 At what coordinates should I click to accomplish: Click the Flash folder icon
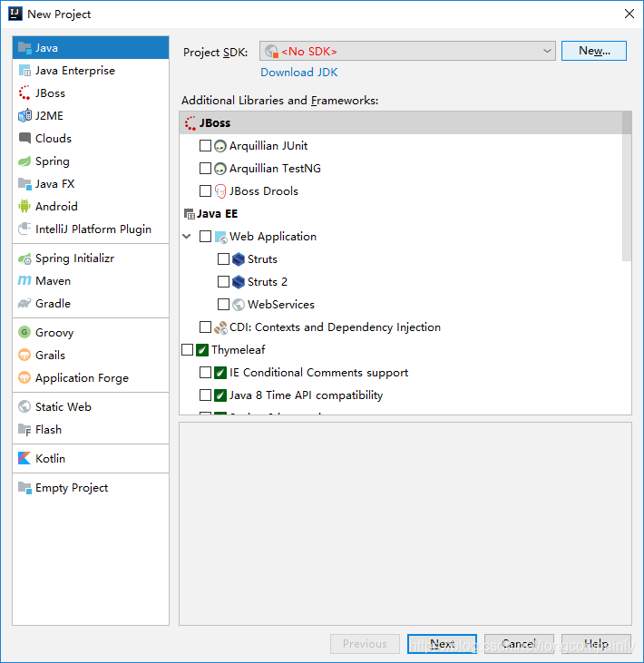click(24, 430)
